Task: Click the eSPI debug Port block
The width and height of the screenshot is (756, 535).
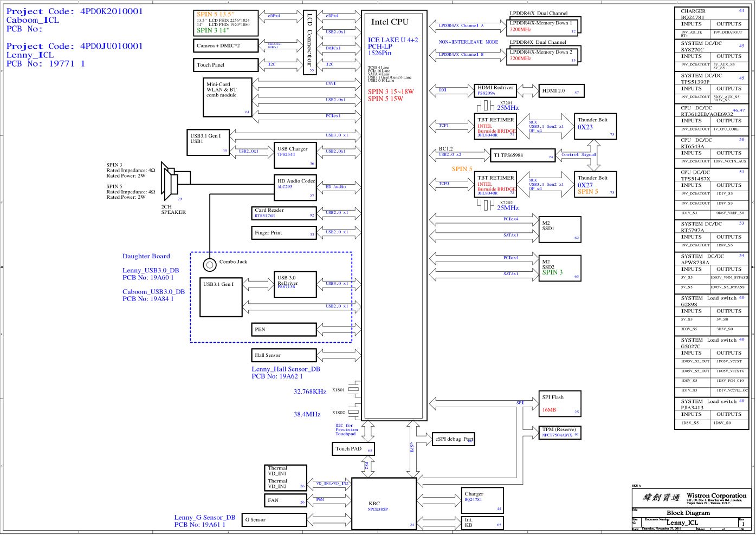Action: (x=454, y=439)
